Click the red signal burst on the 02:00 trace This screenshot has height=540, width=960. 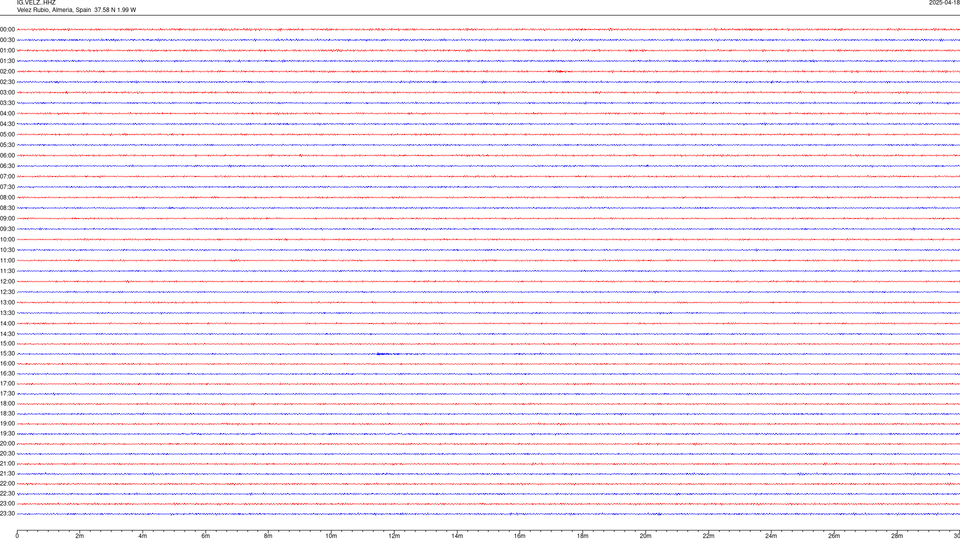click(560, 72)
